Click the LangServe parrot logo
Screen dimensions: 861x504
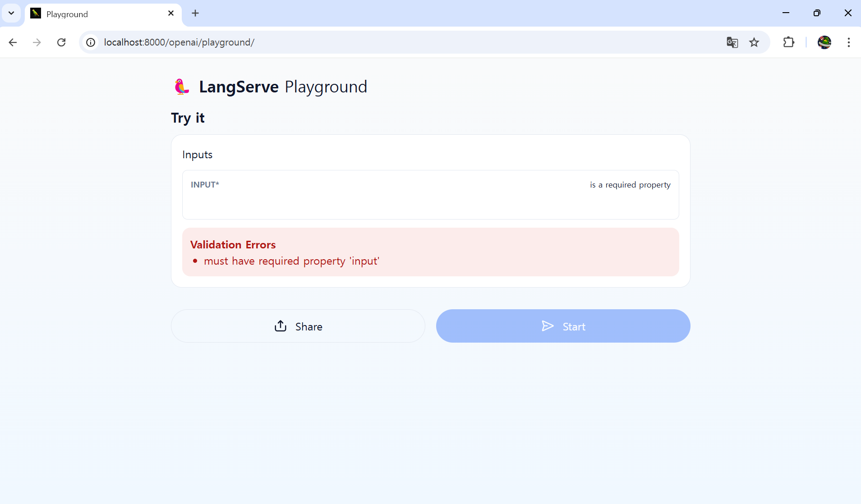tap(182, 87)
